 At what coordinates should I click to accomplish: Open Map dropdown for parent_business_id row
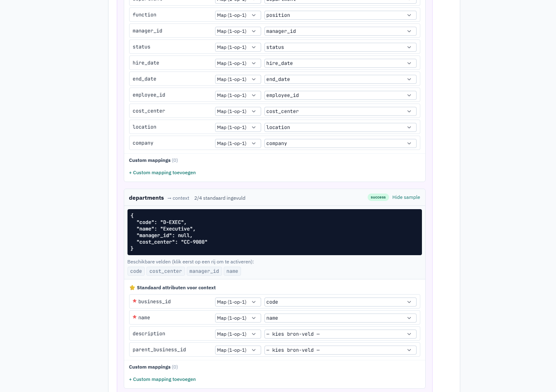pos(238,350)
